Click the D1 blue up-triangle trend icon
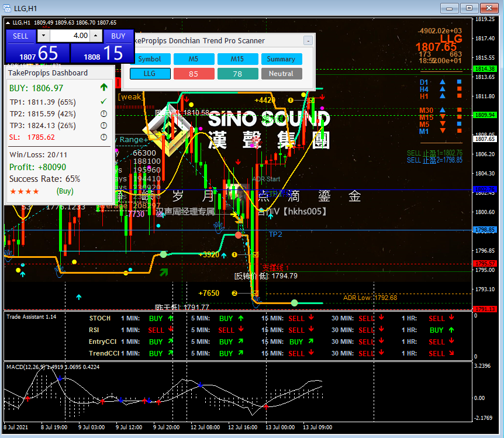This screenshot has width=504, height=438. click(x=443, y=82)
